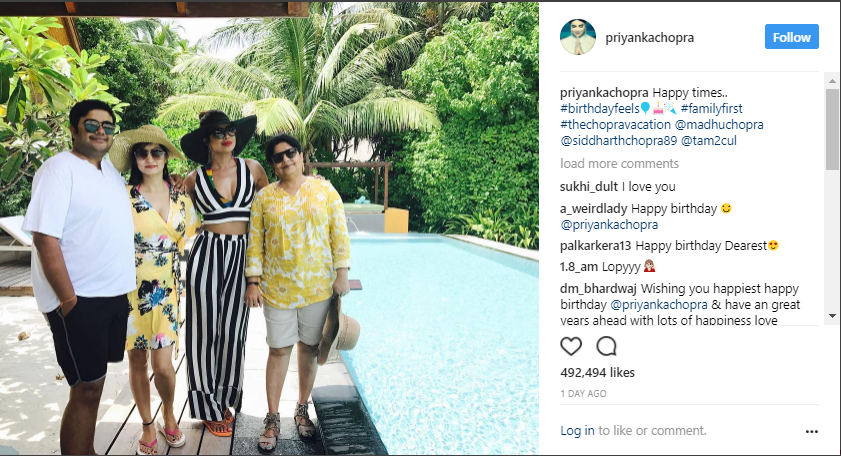Image resolution: width=841 pixels, height=456 pixels.
Task: Open the #birthdayfeels hashtag
Action: click(600, 108)
